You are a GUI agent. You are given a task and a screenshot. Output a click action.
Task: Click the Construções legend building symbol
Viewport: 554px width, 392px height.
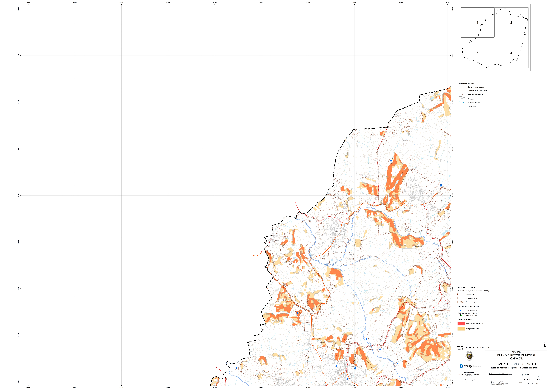(462, 98)
